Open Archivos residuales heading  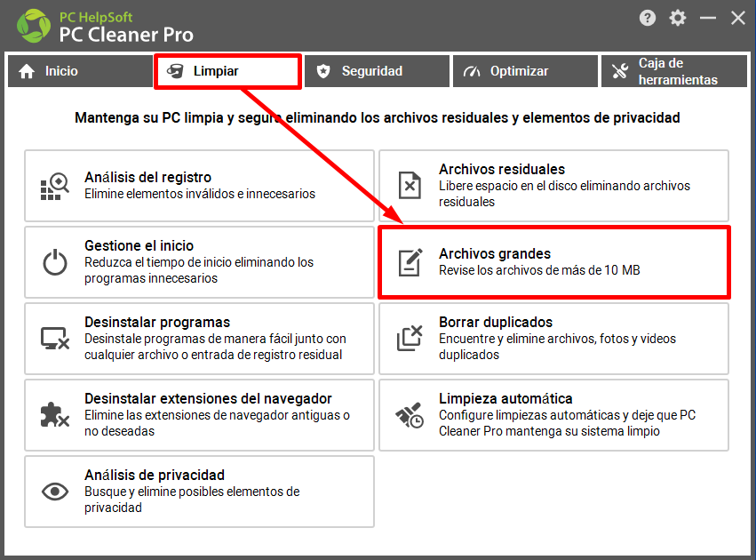coord(501,169)
